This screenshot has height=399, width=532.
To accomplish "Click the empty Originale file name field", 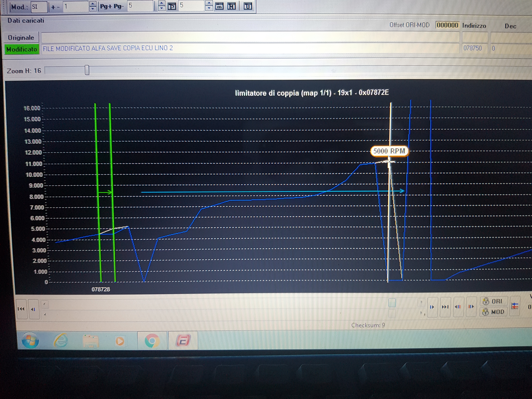I will click(250, 37).
